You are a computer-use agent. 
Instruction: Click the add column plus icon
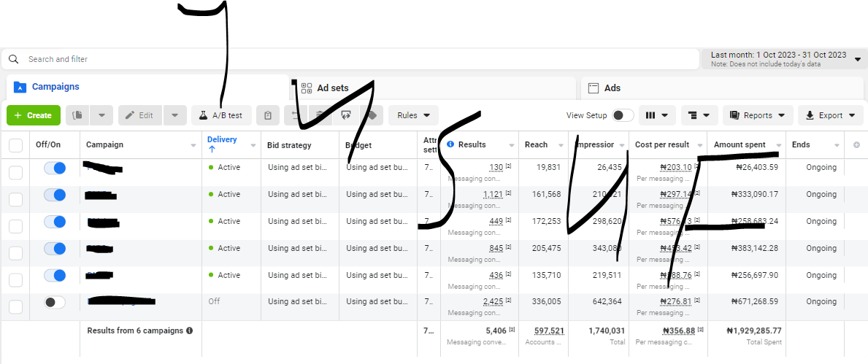point(856,145)
